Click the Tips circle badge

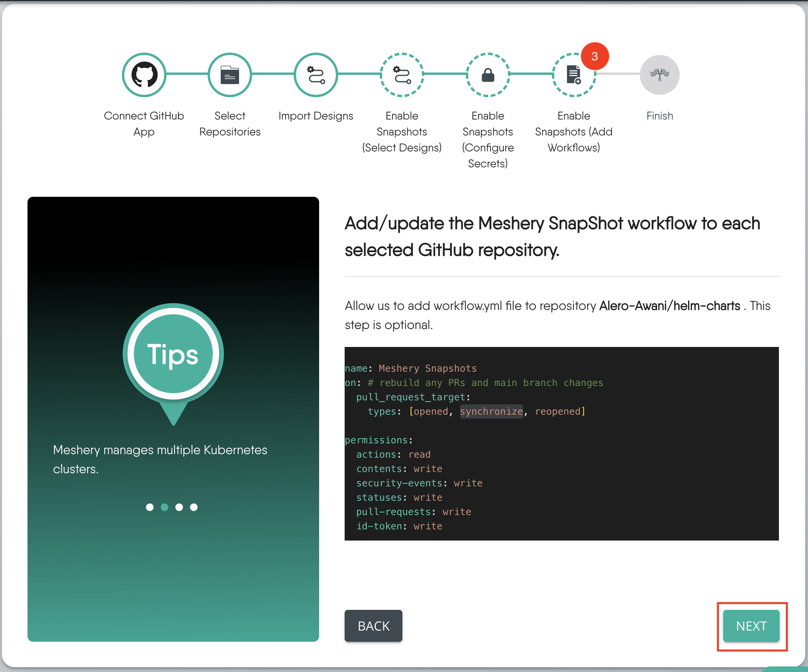click(x=173, y=353)
